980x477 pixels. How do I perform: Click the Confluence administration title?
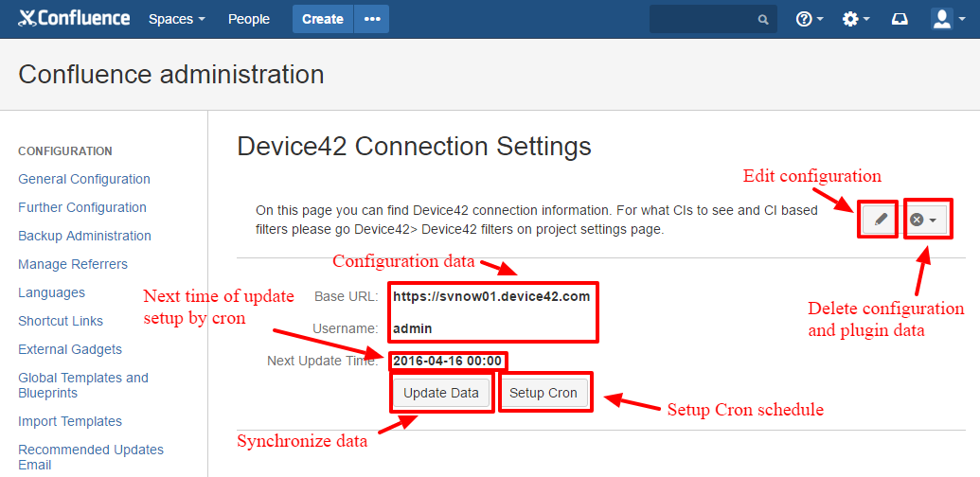171,75
